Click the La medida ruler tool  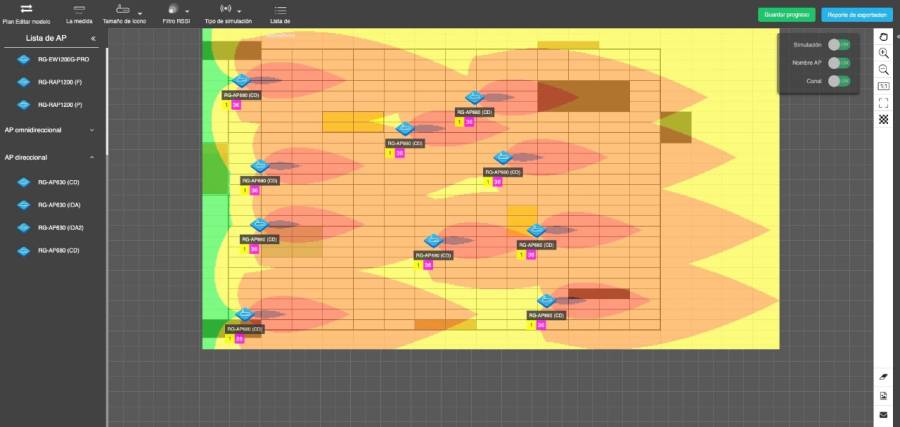click(x=79, y=13)
